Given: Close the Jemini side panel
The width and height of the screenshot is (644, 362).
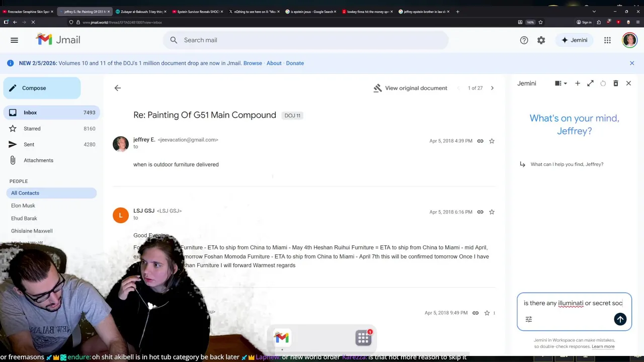Looking at the screenshot, I should coord(628,83).
